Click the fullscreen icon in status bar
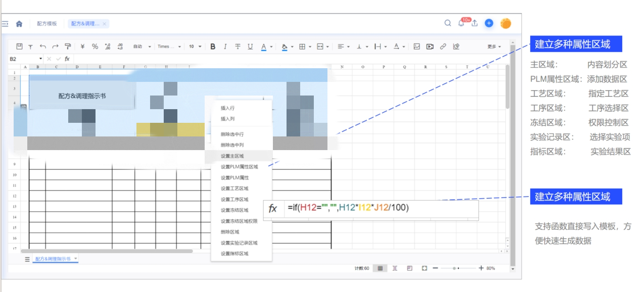This screenshot has width=644, height=292. pos(424,268)
